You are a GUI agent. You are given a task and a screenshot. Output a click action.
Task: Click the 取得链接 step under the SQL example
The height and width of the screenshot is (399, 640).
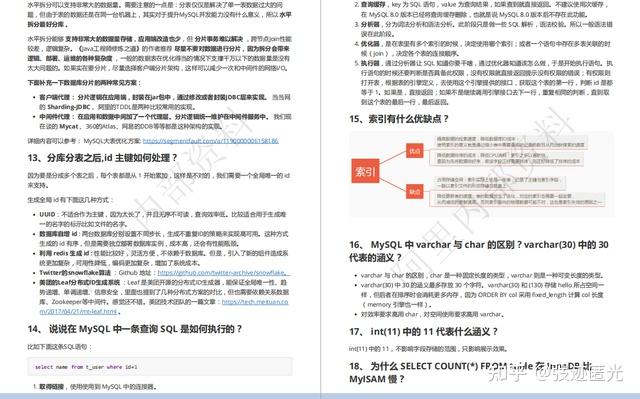(x=98, y=386)
